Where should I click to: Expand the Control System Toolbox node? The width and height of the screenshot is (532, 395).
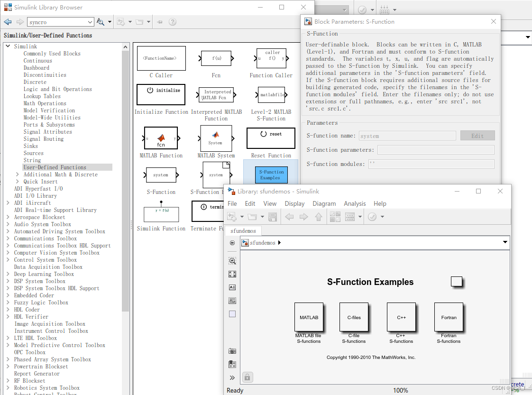coord(8,260)
